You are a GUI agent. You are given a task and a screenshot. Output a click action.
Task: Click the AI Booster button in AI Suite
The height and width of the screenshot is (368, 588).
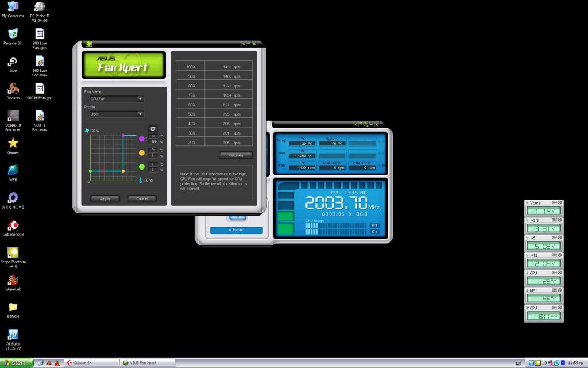236,230
